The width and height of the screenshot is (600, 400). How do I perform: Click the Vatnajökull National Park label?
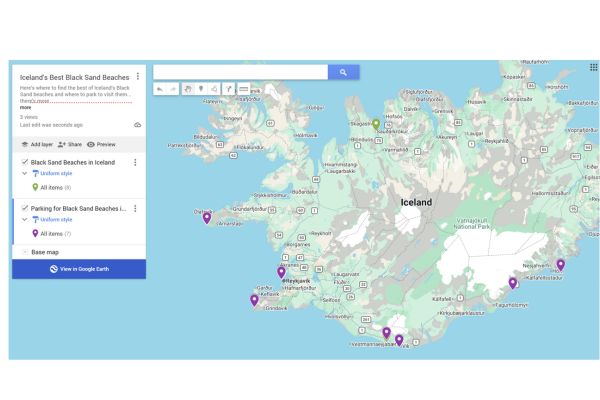coord(471,224)
